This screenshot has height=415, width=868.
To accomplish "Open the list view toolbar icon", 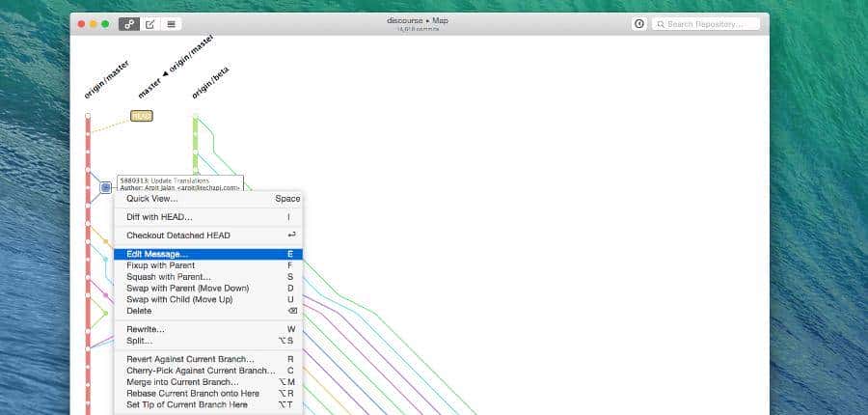I will (171, 24).
